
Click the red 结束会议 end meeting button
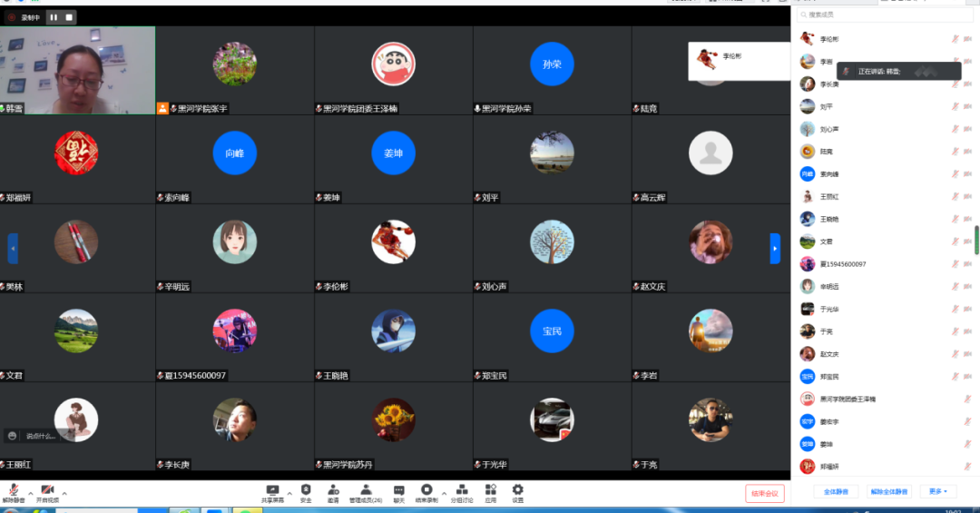click(x=764, y=493)
